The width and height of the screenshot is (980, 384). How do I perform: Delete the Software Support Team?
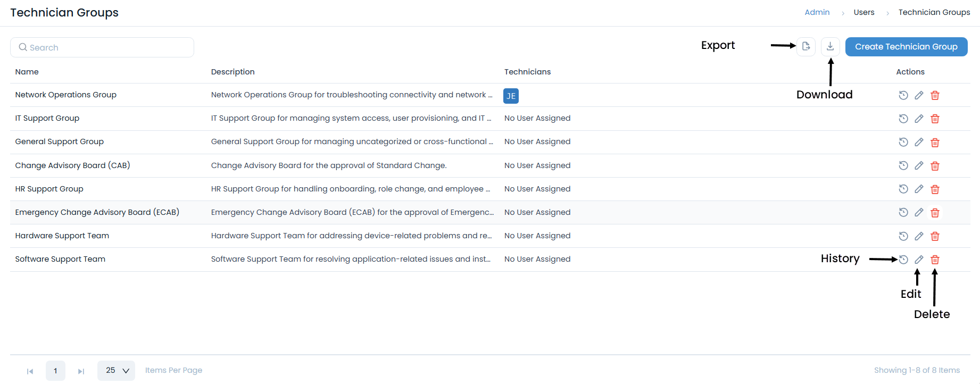[x=935, y=260]
